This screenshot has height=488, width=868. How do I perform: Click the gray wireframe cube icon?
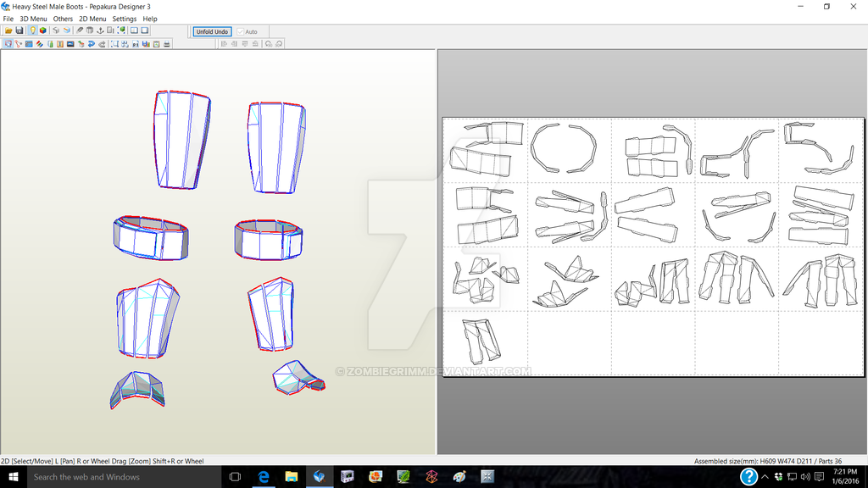coord(56,30)
